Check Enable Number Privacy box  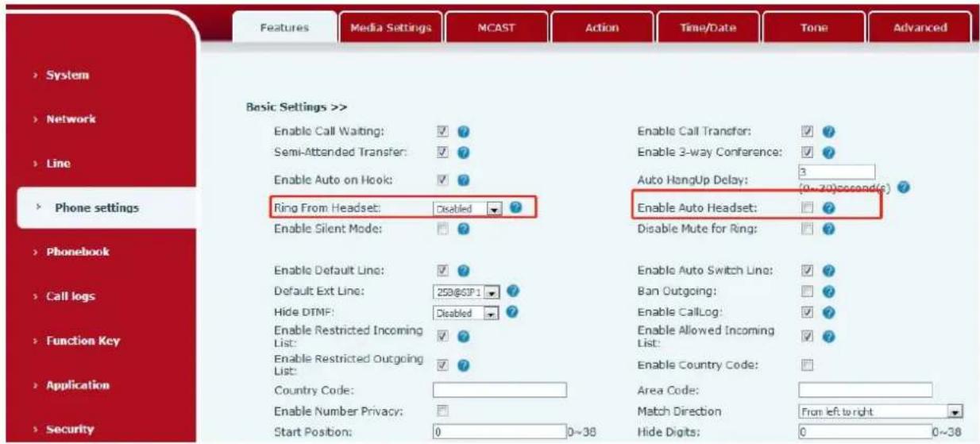(442, 411)
